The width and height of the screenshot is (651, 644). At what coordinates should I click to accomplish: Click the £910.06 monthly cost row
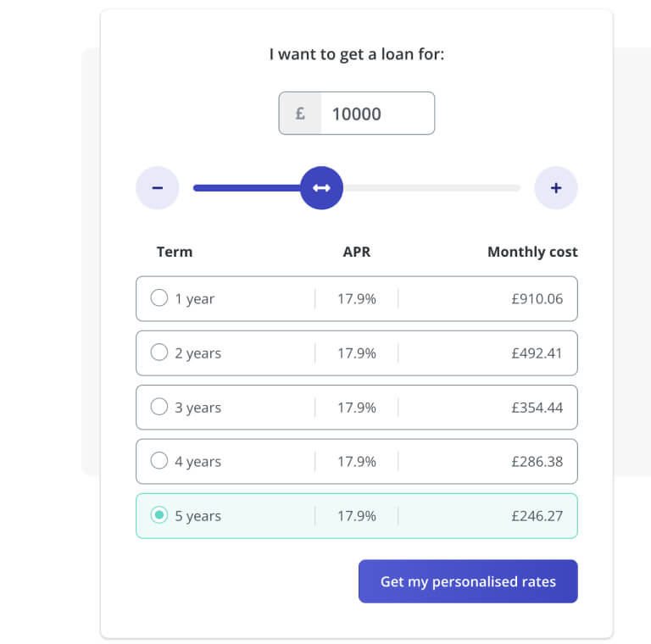537,299
